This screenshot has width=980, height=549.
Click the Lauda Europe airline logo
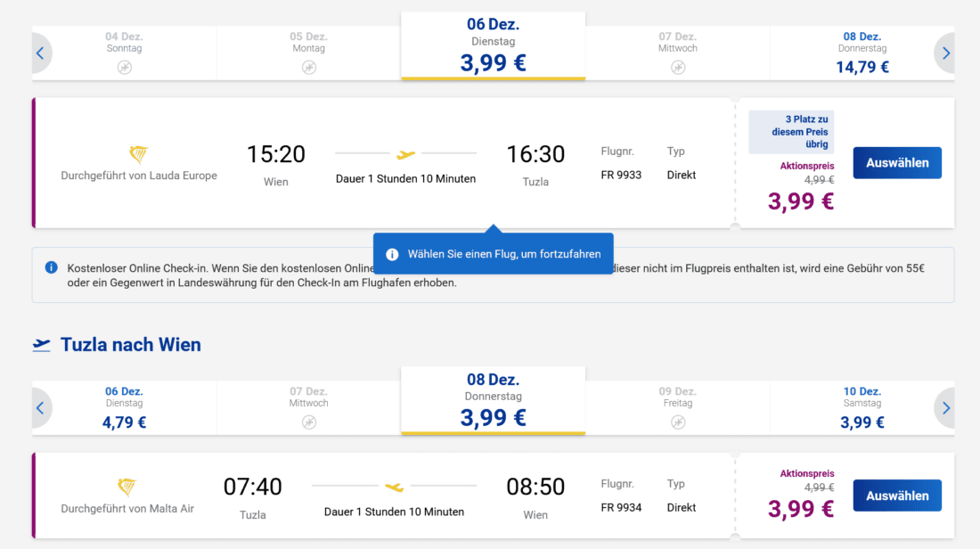click(138, 152)
